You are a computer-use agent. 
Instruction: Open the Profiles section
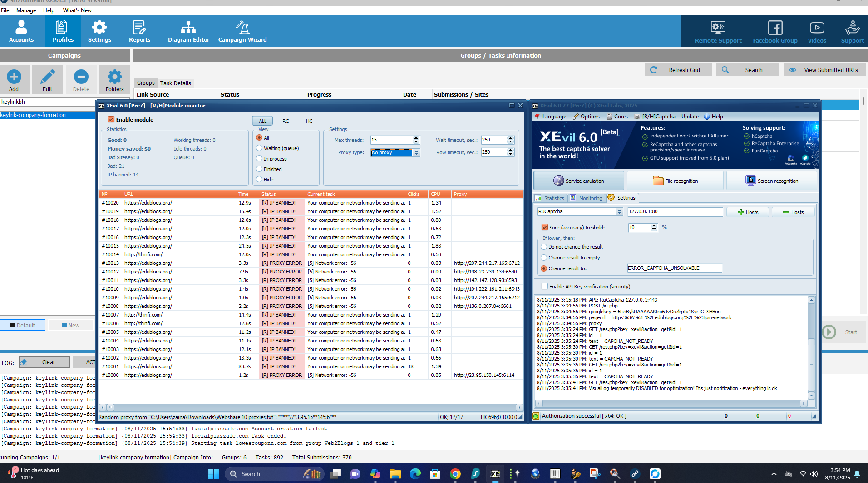click(x=63, y=31)
